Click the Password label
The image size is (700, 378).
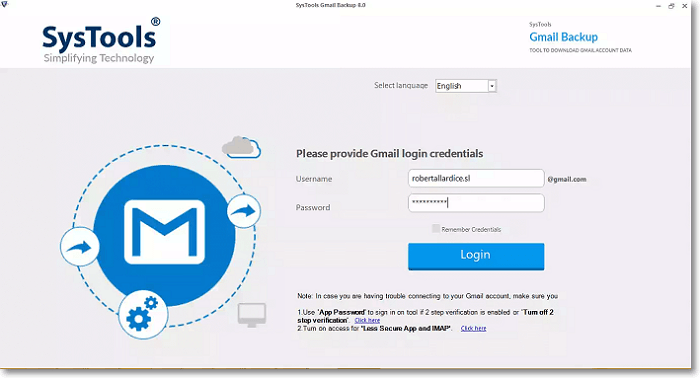coord(313,208)
